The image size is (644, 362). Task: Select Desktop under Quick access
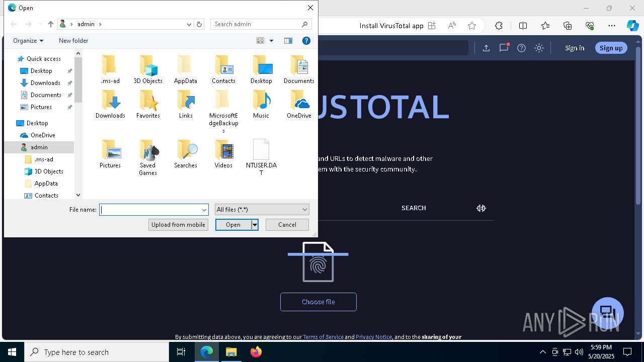pos(41,71)
